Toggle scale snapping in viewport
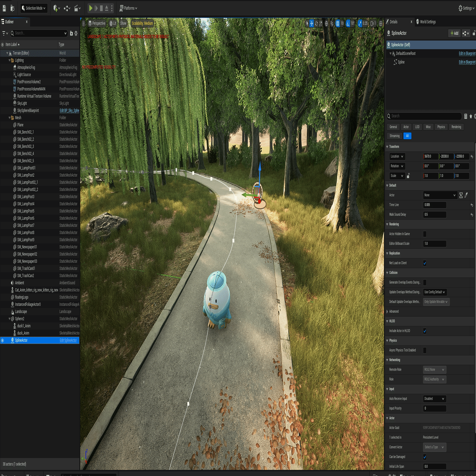The image size is (476, 476). click(x=360, y=23)
